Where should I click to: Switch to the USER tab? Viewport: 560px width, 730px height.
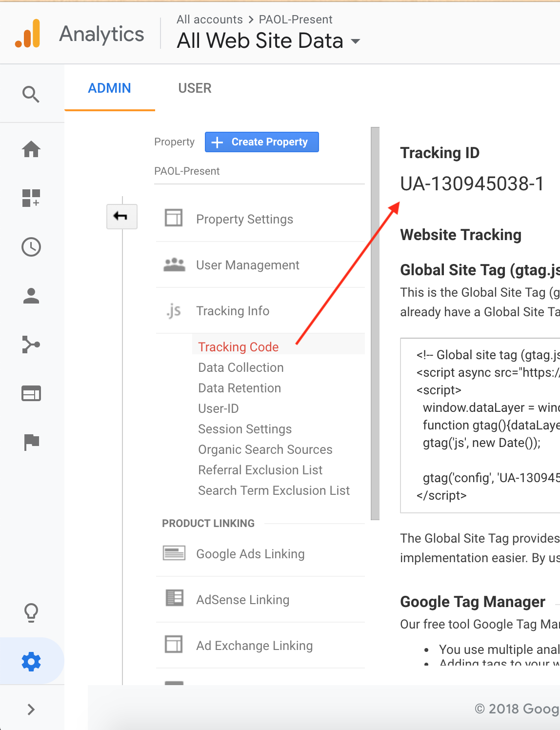point(195,88)
